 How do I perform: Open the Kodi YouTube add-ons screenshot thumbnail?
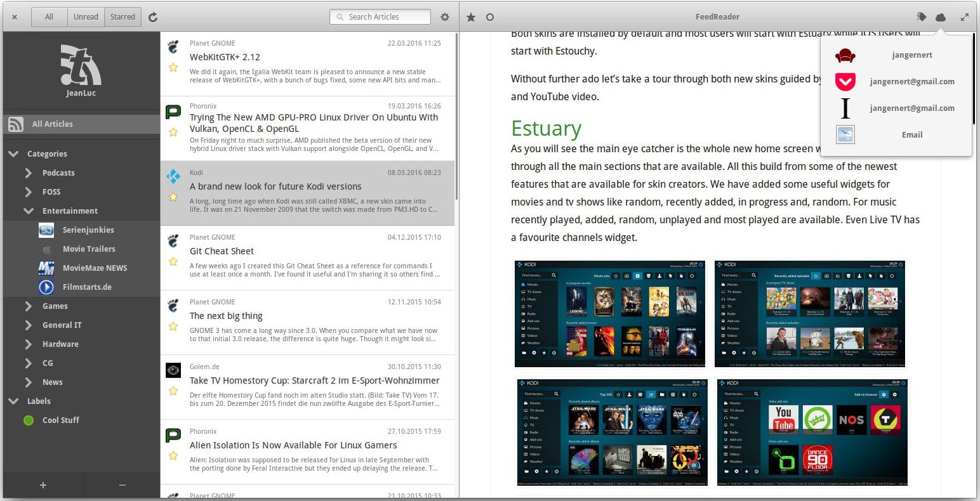[x=812, y=433]
